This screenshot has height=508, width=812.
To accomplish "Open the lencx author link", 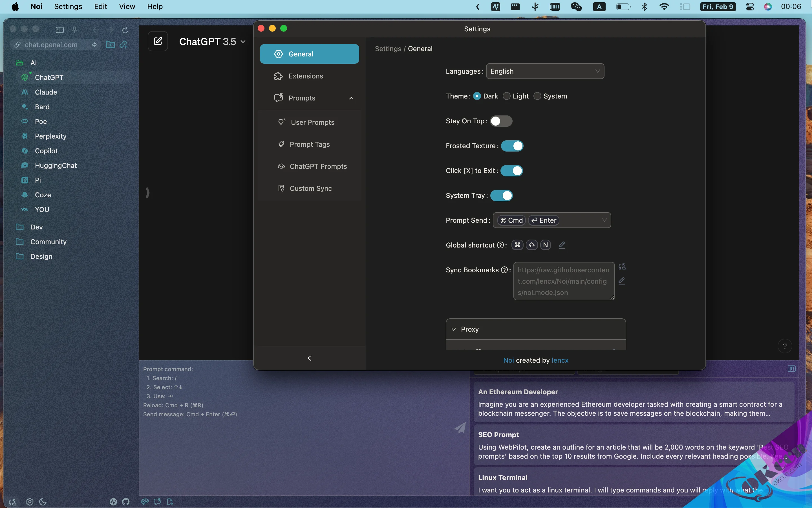I will coord(560,360).
